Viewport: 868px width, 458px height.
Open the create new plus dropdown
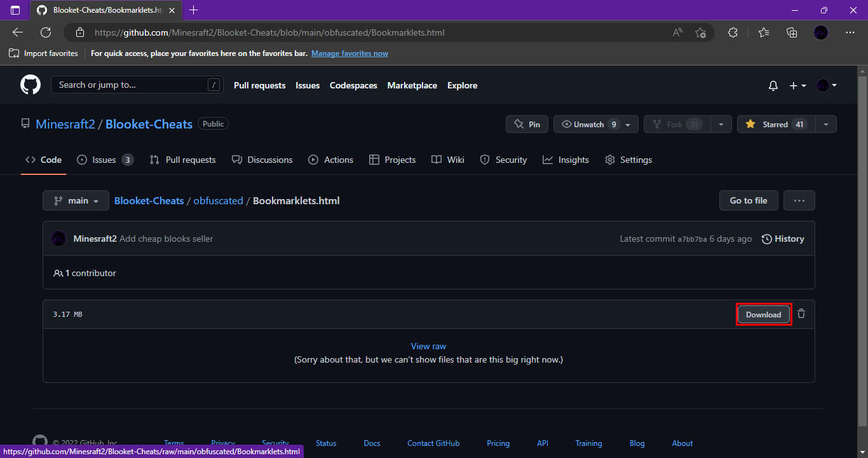point(797,85)
